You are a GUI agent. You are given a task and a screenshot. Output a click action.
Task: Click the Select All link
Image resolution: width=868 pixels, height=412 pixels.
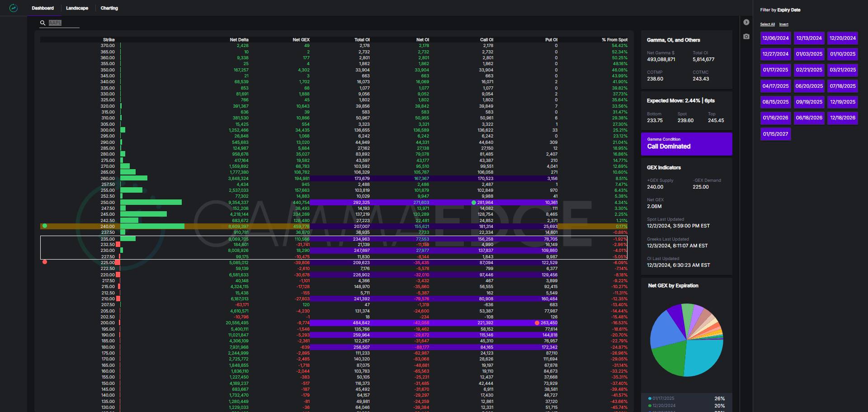click(767, 24)
